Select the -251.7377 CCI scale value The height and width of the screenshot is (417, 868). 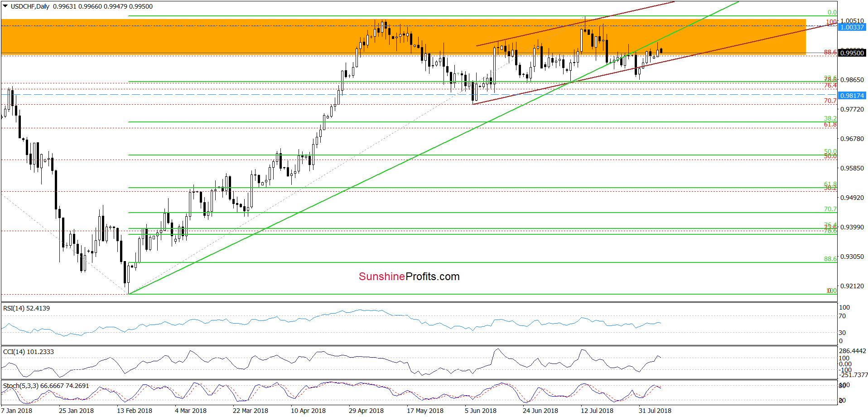[854, 375]
